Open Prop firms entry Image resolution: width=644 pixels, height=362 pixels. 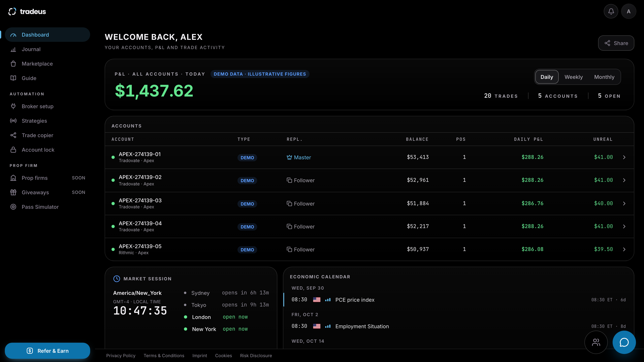[x=47, y=178]
